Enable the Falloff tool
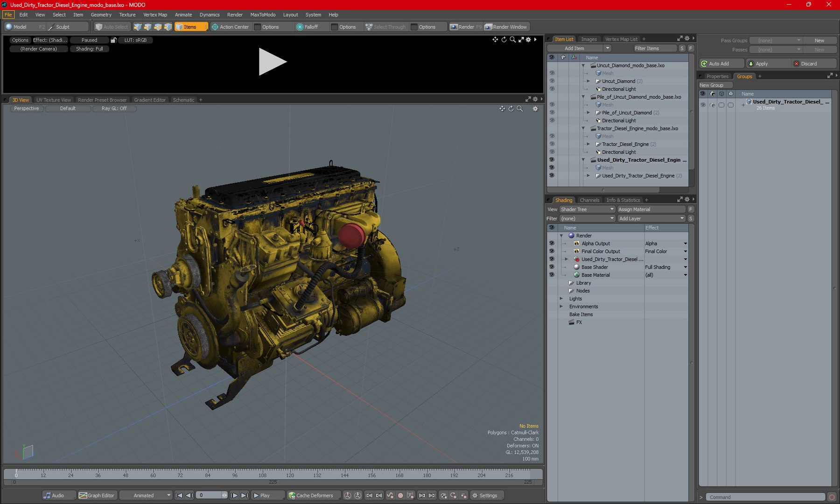 (307, 27)
